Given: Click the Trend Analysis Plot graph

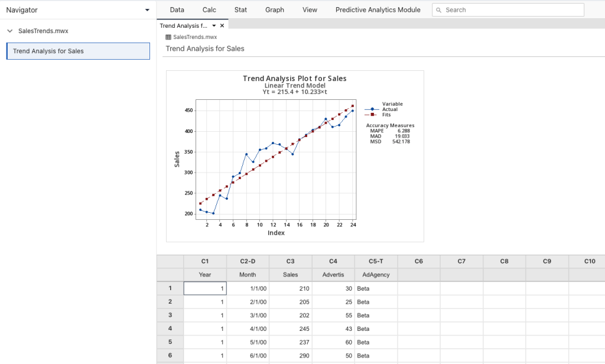Looking at the screenshot, I should (295, 157).
